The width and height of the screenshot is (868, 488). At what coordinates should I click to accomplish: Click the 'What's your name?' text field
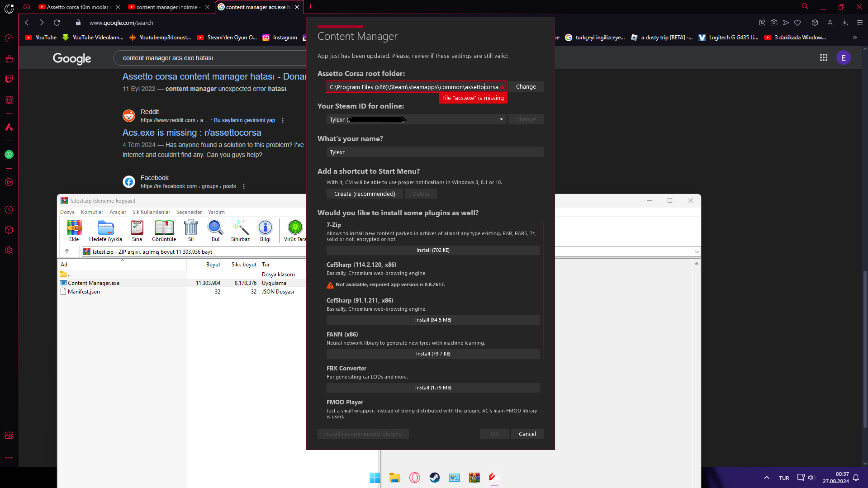[x=435, y=152]
